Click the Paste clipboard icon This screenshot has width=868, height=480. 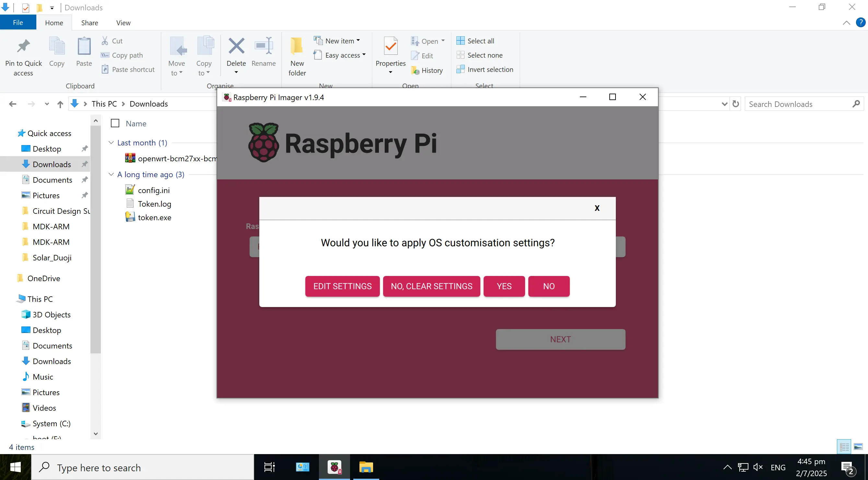(84, 46)
